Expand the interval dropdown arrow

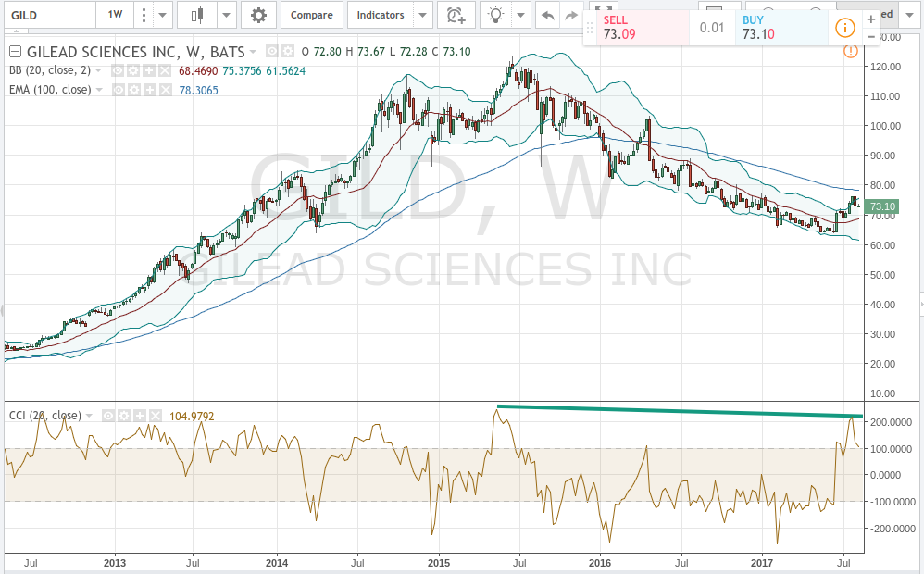[x=163, y=16]
